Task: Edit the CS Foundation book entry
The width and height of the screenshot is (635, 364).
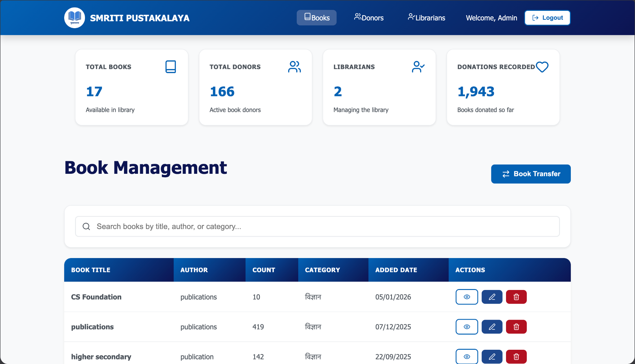Action: pos(492,297)
